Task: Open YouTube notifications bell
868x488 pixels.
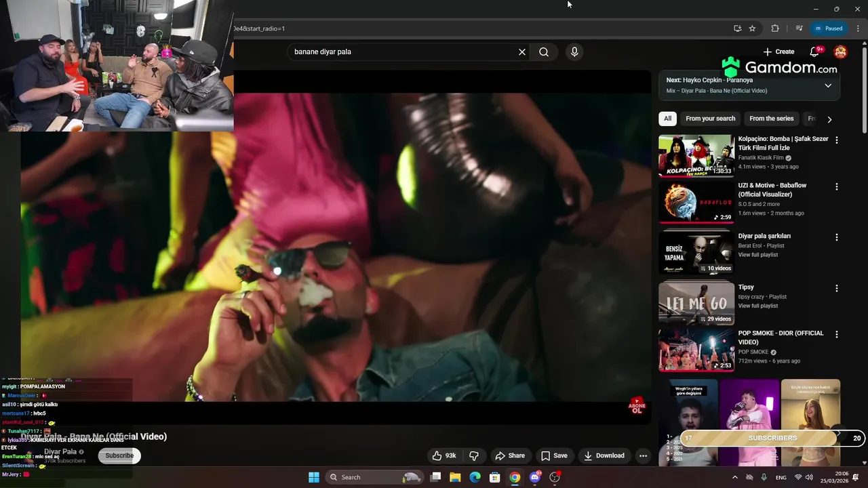Action: (815, 52)
